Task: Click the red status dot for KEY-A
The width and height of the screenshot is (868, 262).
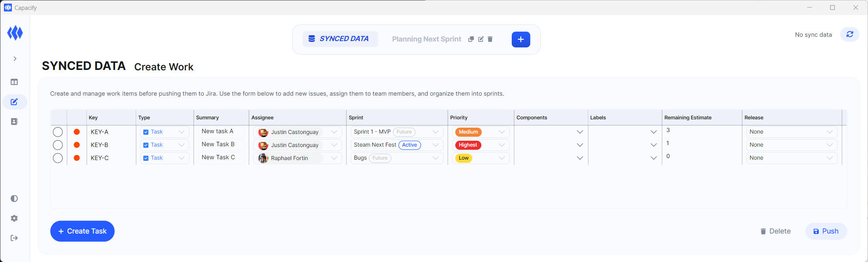Action: point(77,132)
